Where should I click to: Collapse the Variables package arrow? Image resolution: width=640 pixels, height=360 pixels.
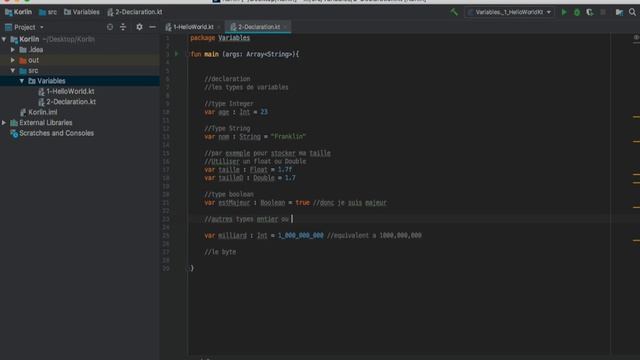click(x=22, y=81)
